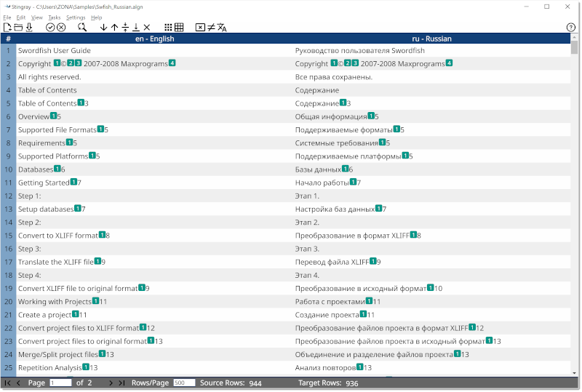Click the Page number input field
Image resolution: width=582 pixels, height=392 pixels.
click(60, 383)
